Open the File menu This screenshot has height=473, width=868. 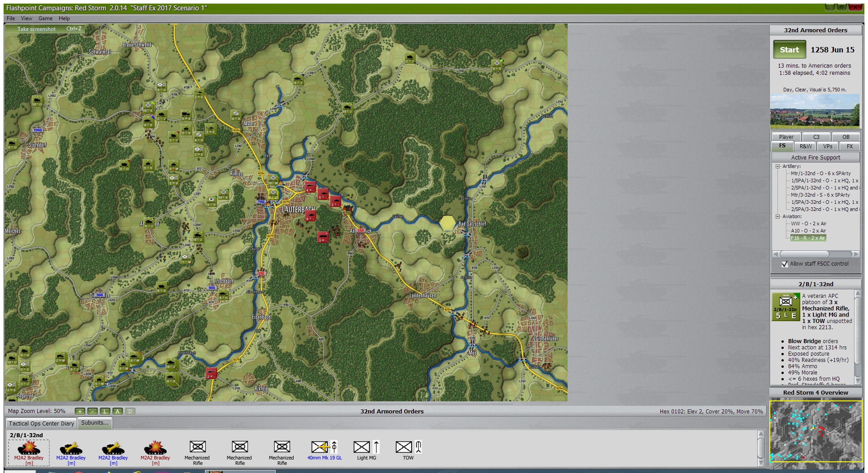pos(11,18)
